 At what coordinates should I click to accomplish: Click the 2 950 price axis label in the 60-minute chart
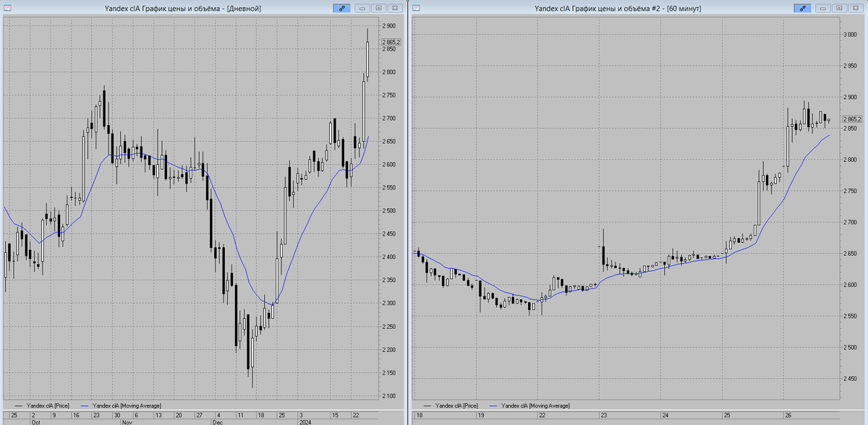851,66
